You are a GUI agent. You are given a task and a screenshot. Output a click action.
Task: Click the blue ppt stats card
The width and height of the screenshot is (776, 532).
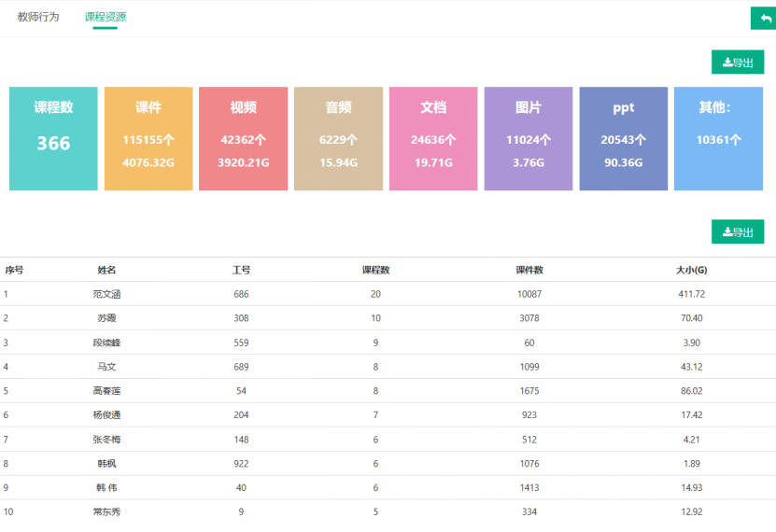[623, 139]
